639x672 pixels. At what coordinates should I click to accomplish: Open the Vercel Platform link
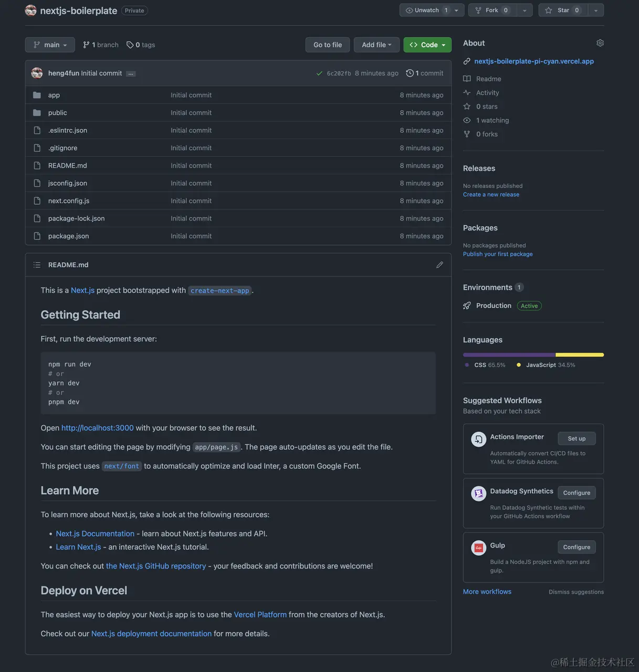pyautogui.click(x=260, y=615)
